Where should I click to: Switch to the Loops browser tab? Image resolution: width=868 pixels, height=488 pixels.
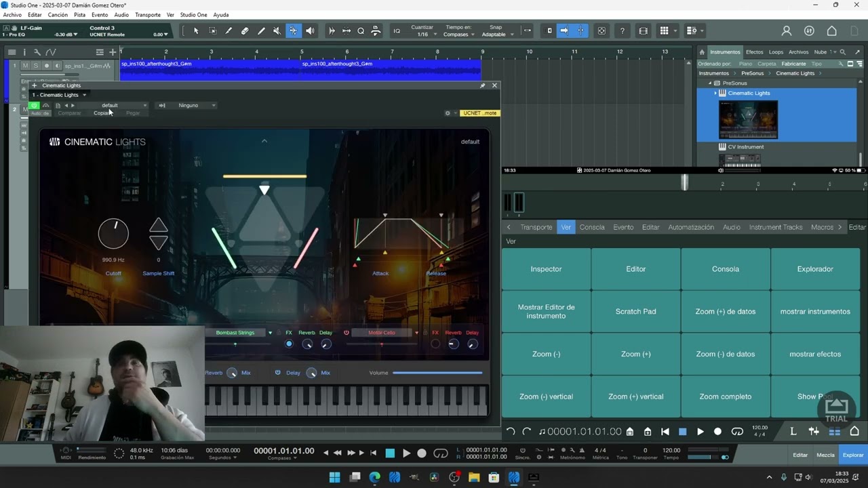(x=776, y=52)
